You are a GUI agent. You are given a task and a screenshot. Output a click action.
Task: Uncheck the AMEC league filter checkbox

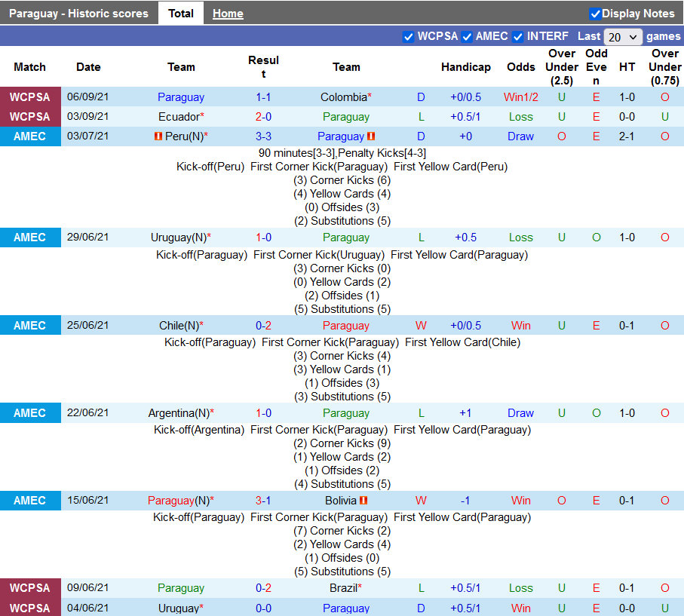pos(467,36)
